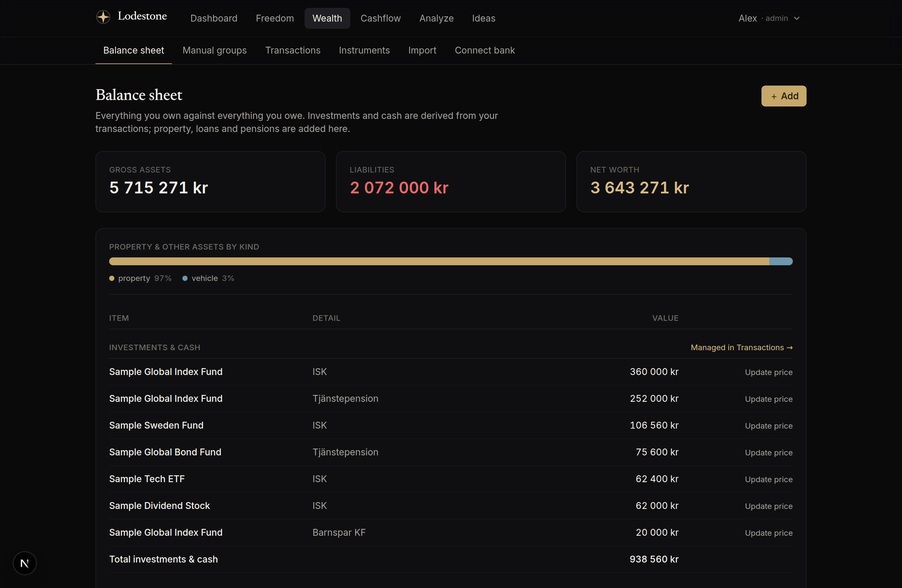
Task: Update price for the 360 000 kr fund
Action: click(x=769, y=372)
